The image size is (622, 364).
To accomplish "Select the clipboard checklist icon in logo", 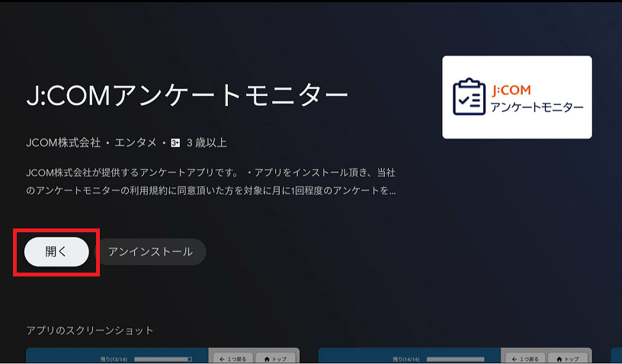I will [x=469, y=97].
